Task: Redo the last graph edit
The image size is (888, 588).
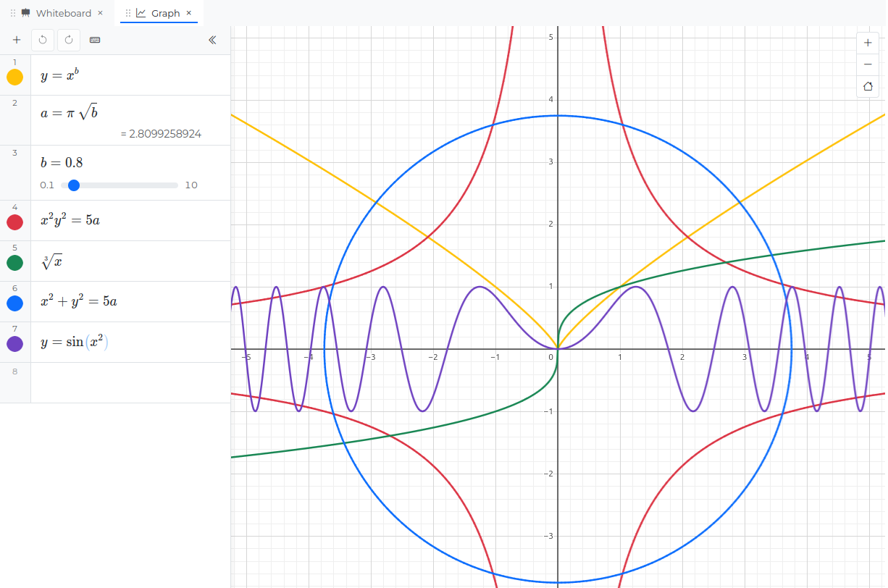Action: click(69, 41)
